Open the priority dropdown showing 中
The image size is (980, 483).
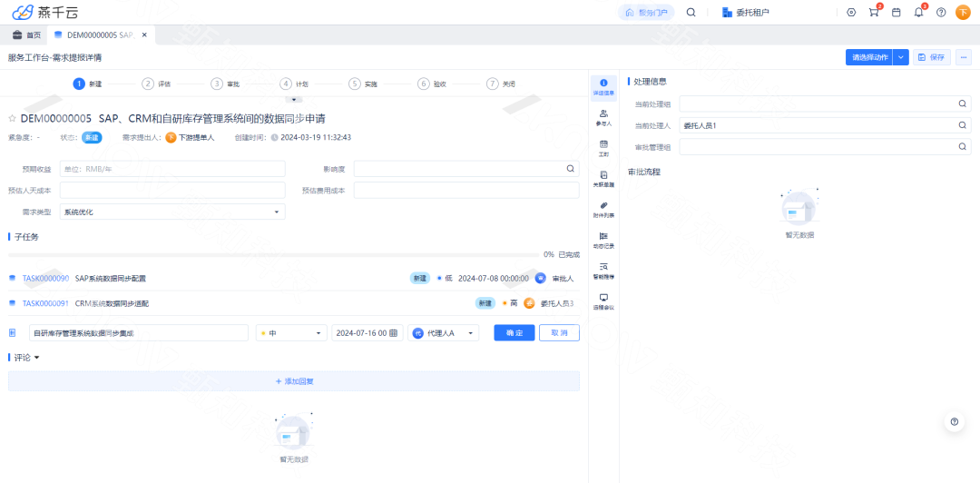click(291, 333)
